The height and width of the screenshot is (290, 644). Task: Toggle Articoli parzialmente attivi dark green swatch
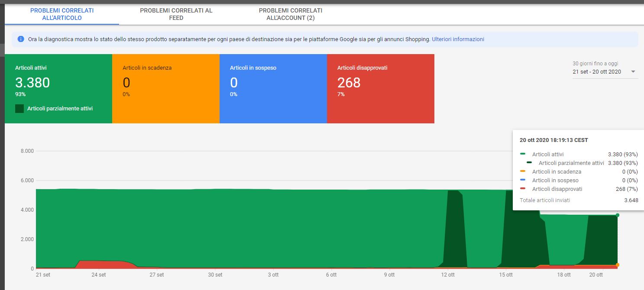click(x=19, y=109)
